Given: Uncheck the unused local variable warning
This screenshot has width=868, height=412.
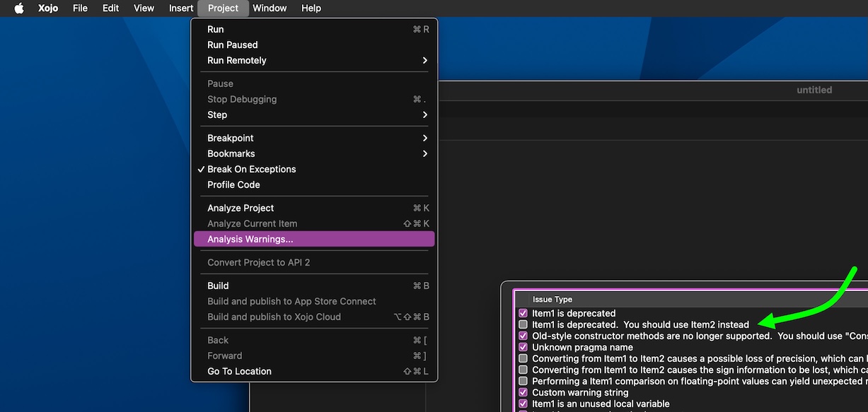Looking at the screenshot, I should [x=523, y=404].
